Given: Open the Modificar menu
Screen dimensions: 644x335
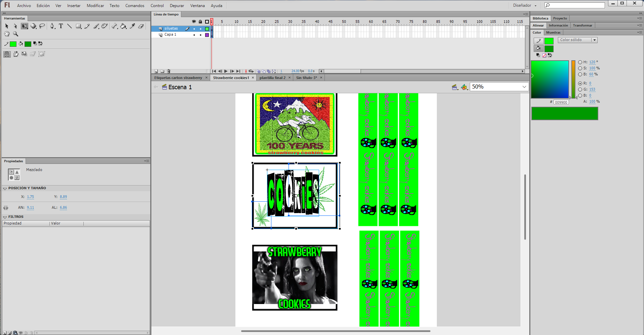Looking at the screenshot, I should click(x=95, y=6).
